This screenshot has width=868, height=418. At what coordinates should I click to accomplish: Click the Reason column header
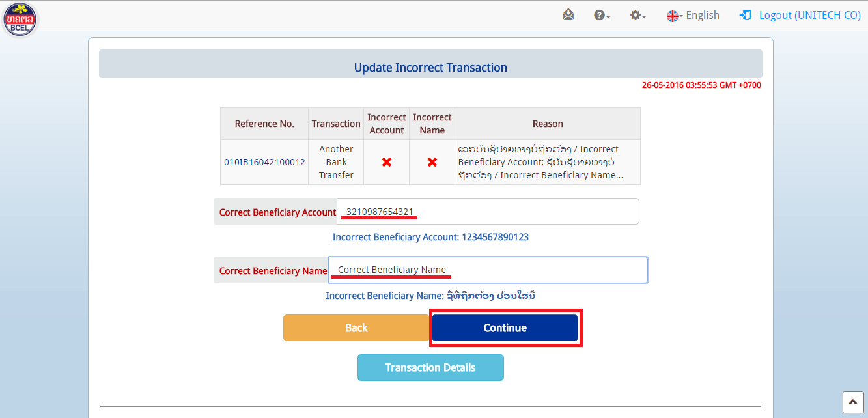tap(547, 124)
